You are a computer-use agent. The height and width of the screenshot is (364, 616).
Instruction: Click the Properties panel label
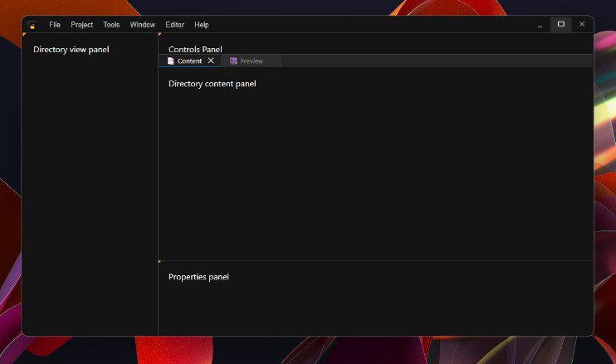(x=198, y=277)
